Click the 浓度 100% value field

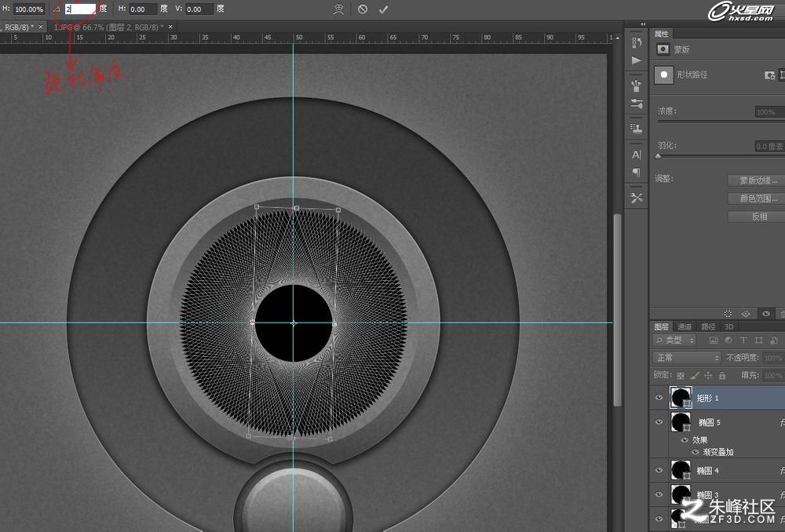pos(769,112)
